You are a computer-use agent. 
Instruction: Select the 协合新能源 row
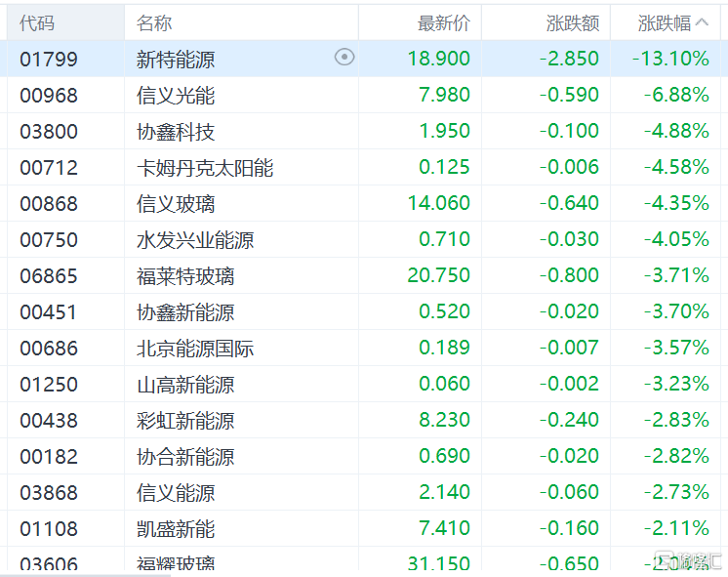[x=364, y=456]
